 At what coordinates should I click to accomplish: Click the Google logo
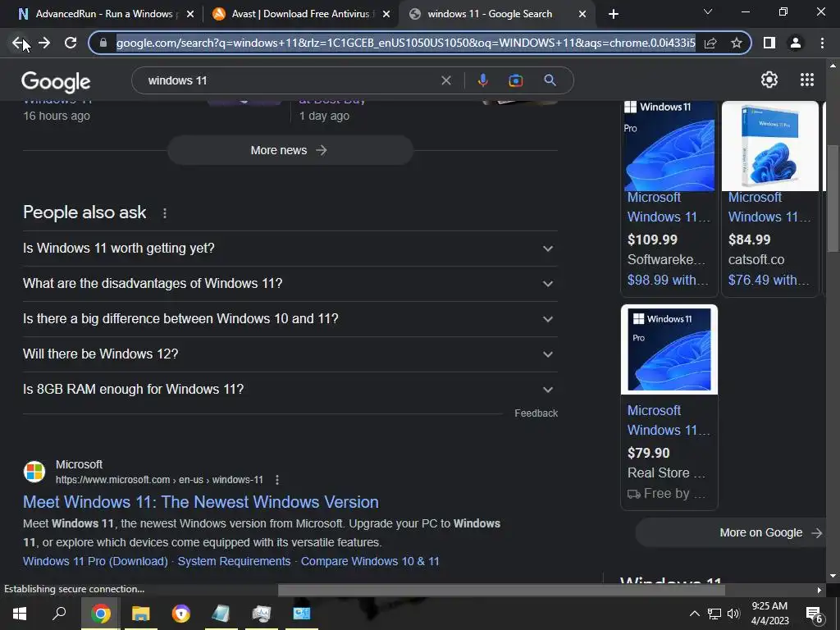[x=56, y=82]
